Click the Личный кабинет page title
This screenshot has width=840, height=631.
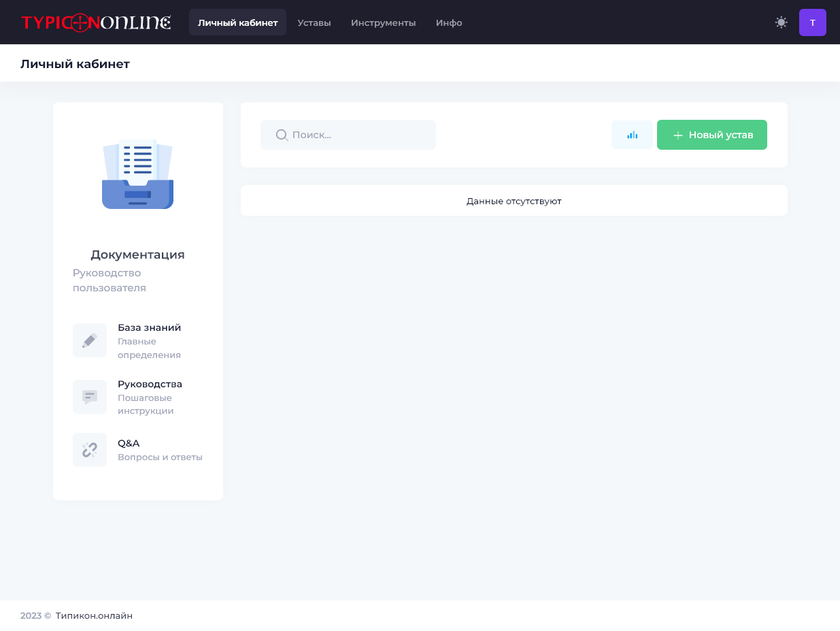pos(75,64)
